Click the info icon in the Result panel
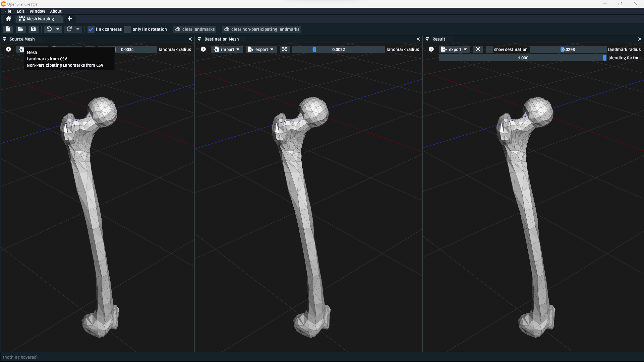This screenshot has width=644, height=362. tap(431, 49)
